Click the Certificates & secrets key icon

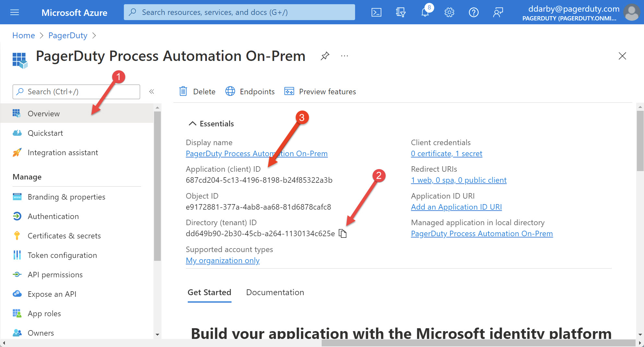click(17, 236)
